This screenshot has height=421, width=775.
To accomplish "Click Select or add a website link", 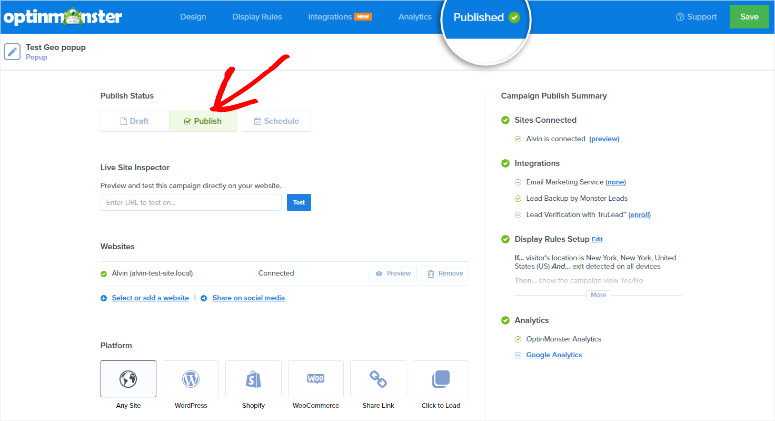I will tap(150, 298).
